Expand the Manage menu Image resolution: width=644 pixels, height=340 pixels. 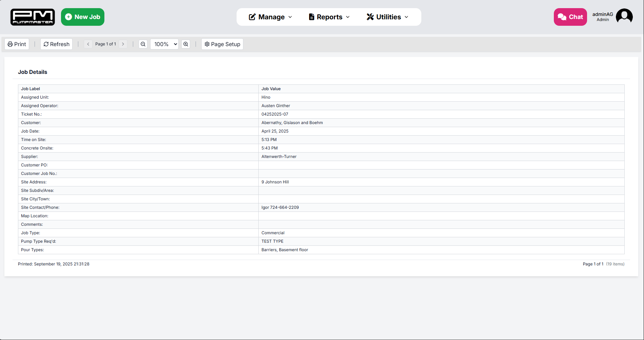[270, 17]
